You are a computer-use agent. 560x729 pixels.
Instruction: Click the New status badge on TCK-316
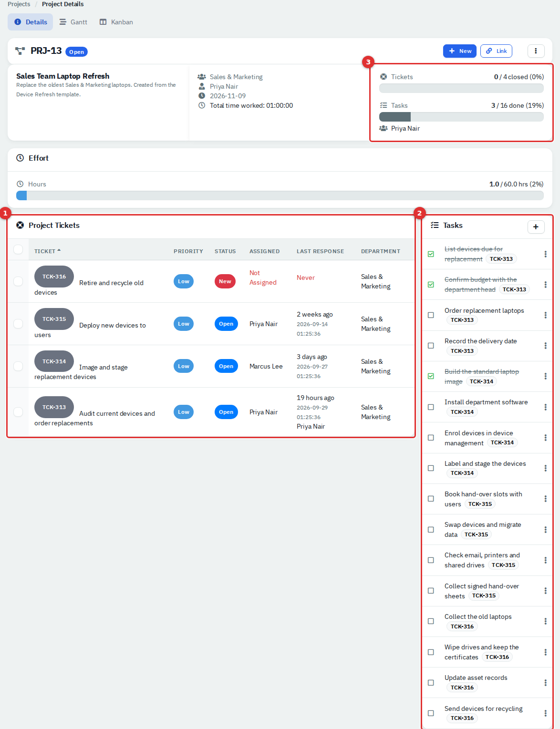pyautogui.click(x=225, y=281)
